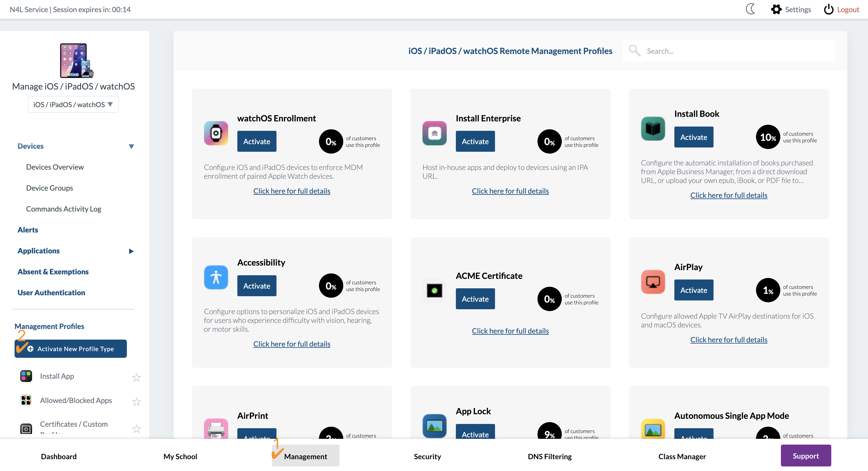The image size is (868, 471).
Task: Favorite Install App using its star
Action: pos(137,377)
